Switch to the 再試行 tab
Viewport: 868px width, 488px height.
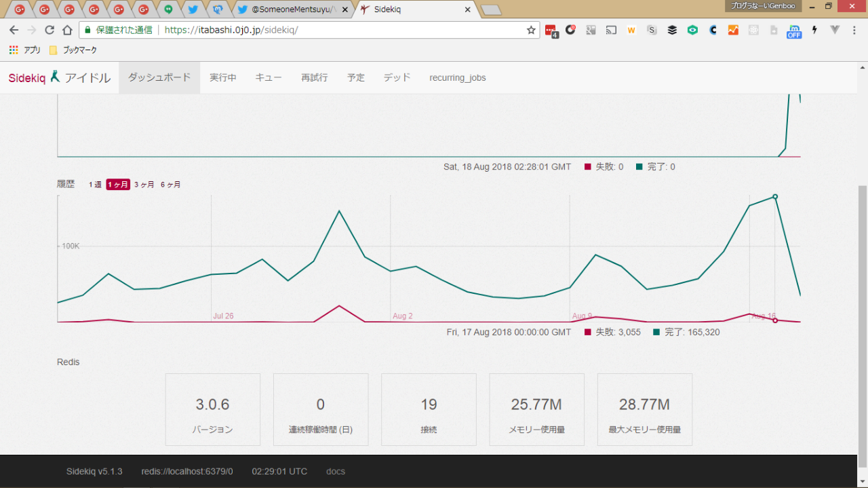(315, 77)
